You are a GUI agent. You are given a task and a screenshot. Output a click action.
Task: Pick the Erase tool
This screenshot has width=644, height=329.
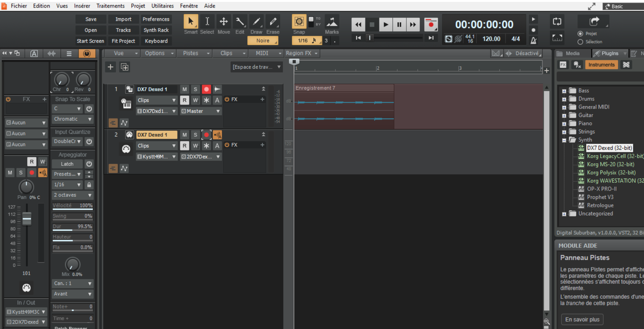273,22
